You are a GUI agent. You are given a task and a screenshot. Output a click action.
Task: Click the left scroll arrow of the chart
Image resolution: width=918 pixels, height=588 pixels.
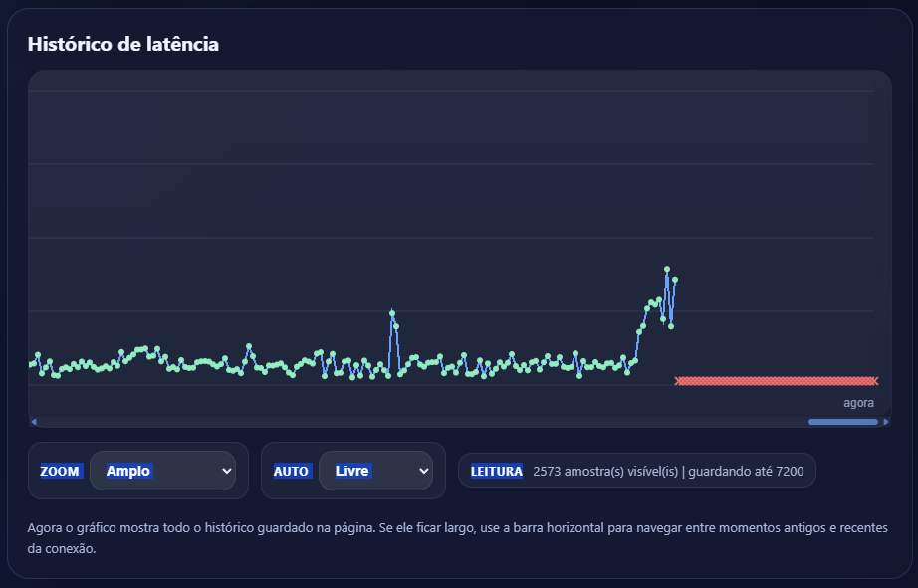tap(33, 422)
